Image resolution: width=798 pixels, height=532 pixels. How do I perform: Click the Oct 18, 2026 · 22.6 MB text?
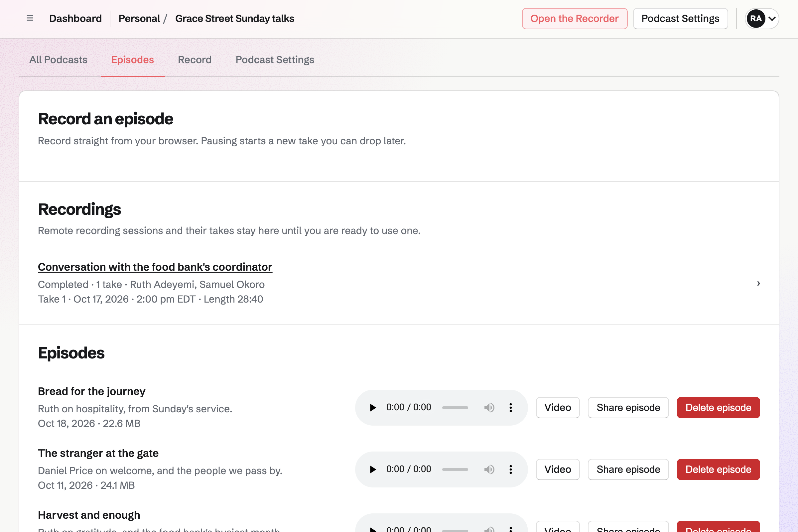[89, 423]
